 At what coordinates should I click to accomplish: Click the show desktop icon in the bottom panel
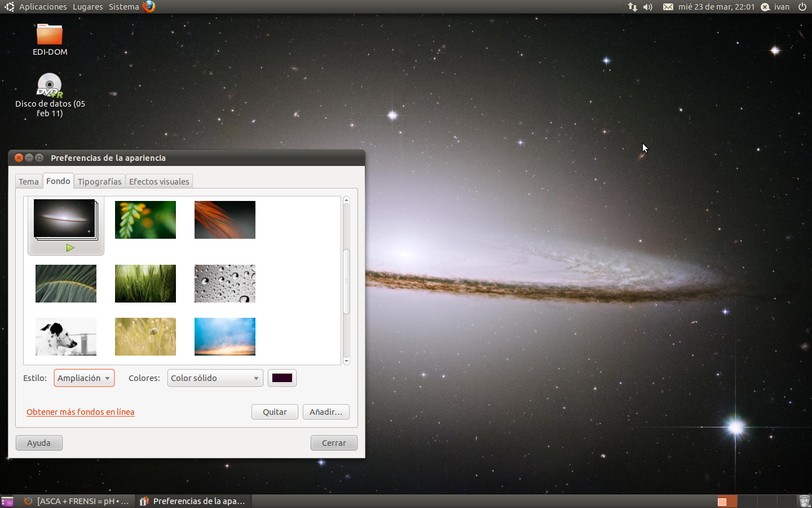(7, 501)
